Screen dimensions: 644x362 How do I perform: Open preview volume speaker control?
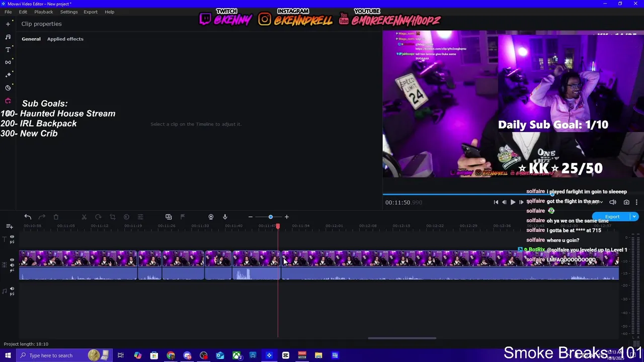coord(613,202)
